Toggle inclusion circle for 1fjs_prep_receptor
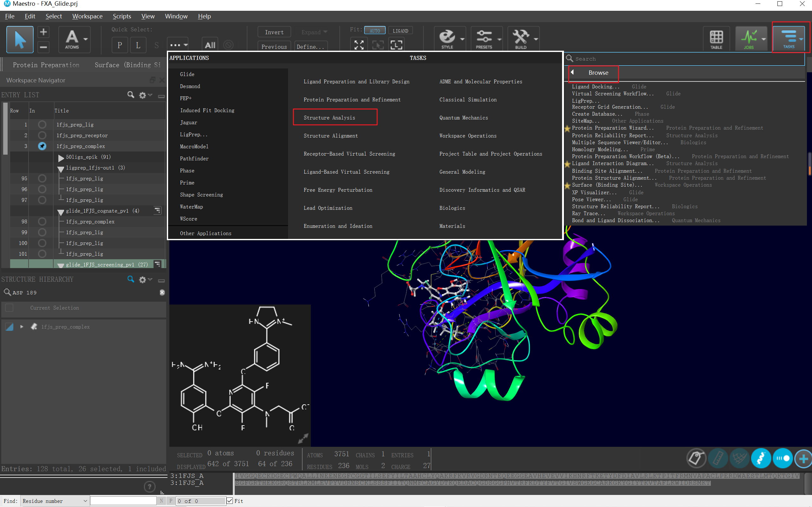 42,135
